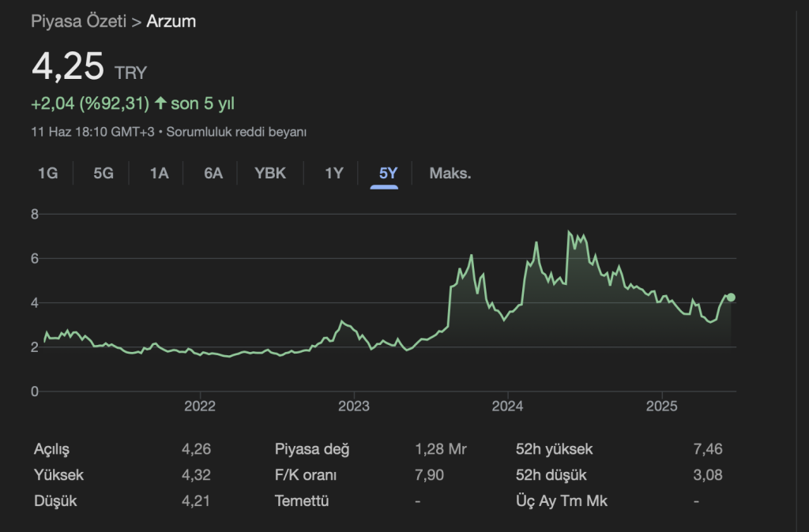Open the Sorumluluk reddi beyanı link
Image resolution: width=809 pixels, height=532 pixels.
coord(236,132)
